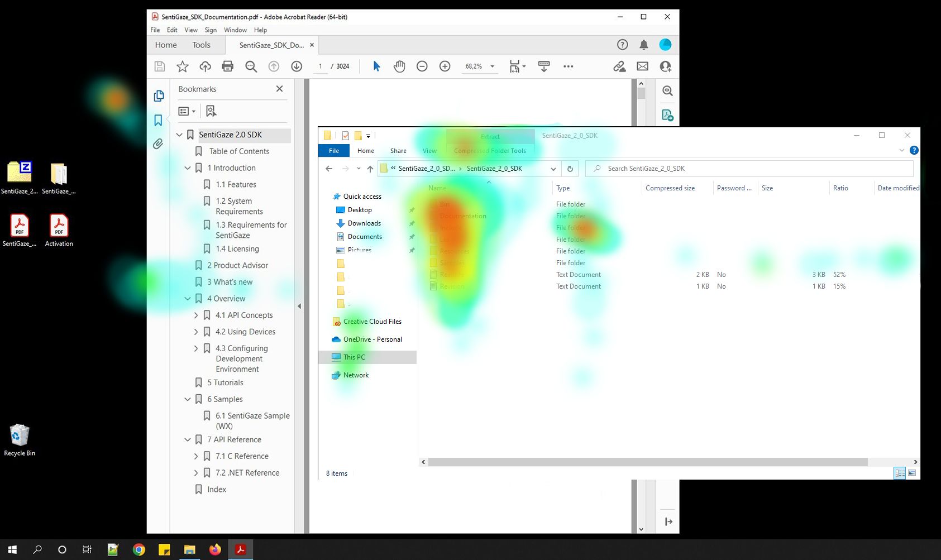The width and height of the screenshot is (941, 560).
Task: Open the export PDF tool in right pane
Action: point(667,115)
